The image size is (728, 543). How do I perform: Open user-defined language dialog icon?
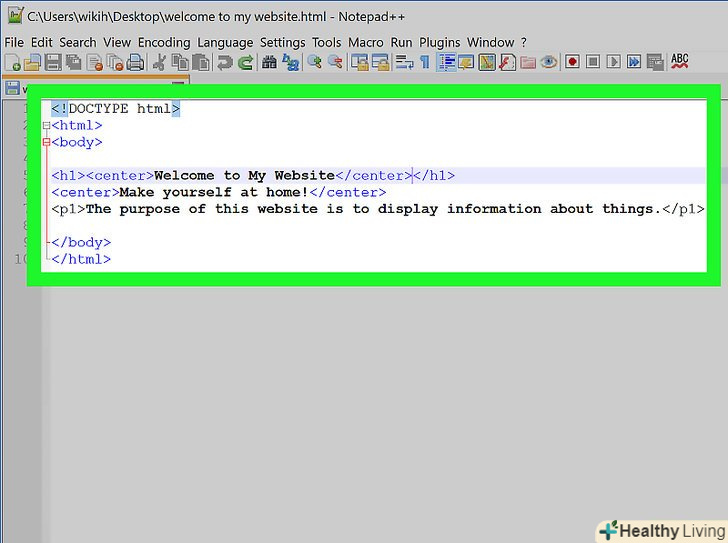click(x=466, y=62)
